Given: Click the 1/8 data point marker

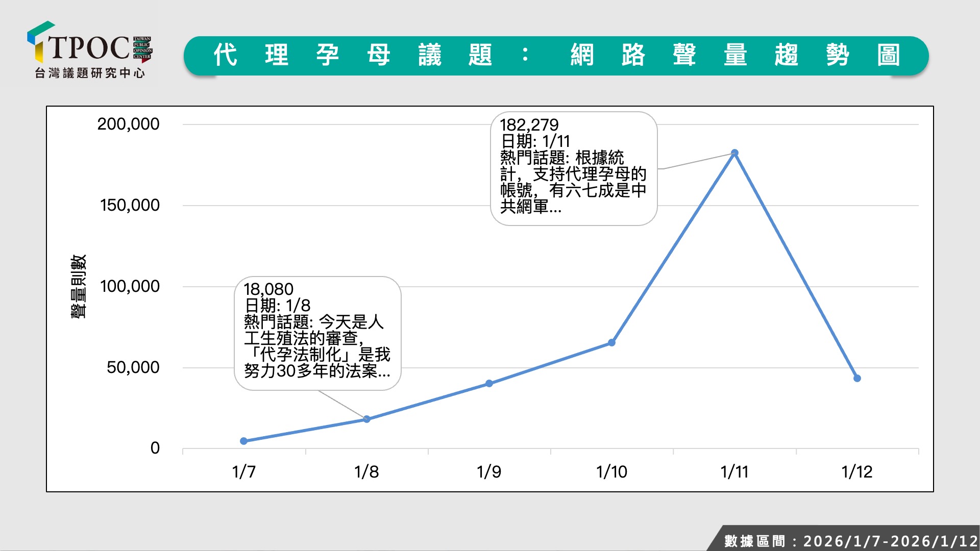Looking at the screenshot, I should (x=366, y=419).
